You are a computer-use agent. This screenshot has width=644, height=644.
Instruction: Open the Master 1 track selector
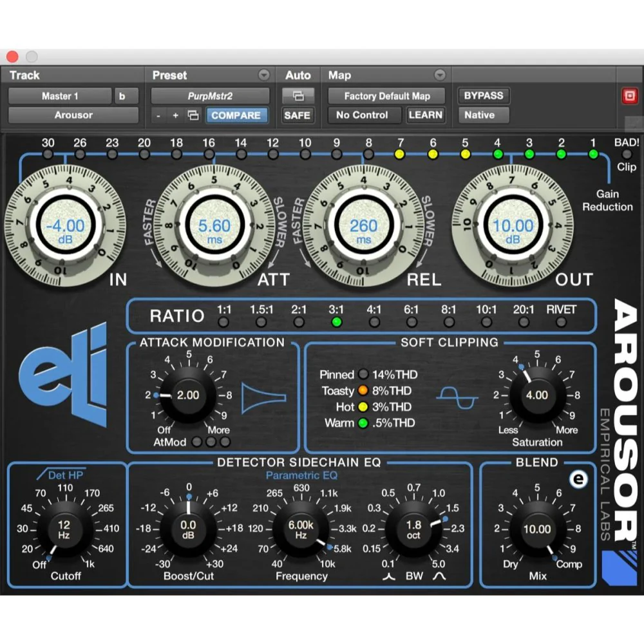pyautogui.click(x=60, y=96)
